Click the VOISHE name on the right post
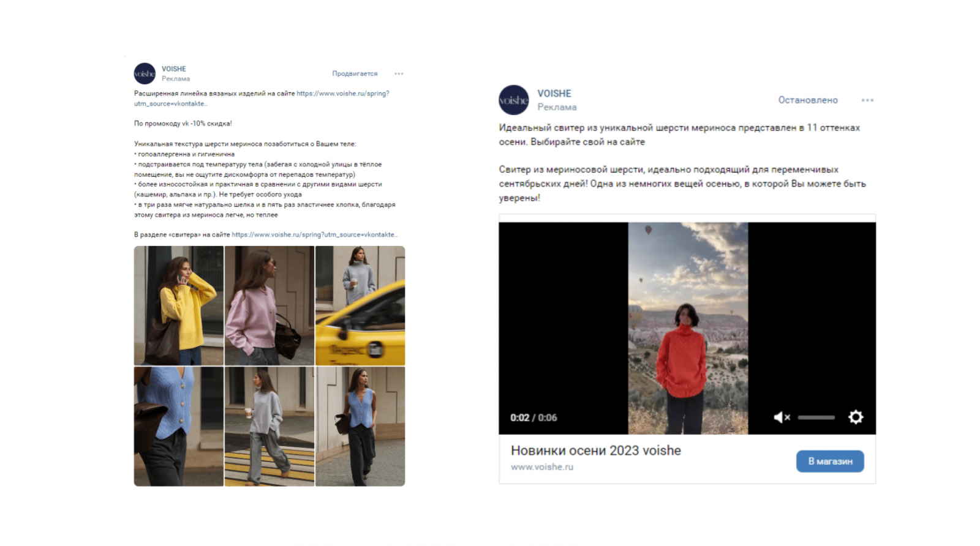Image resolution: width=980 pixels, height=546 pixels. (x=554, y=94)
